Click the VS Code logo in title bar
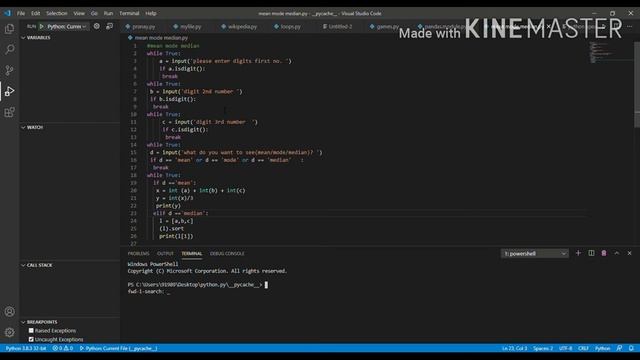Image resolution: width=640 pixels, height=360 pixels. coord(7,13)
